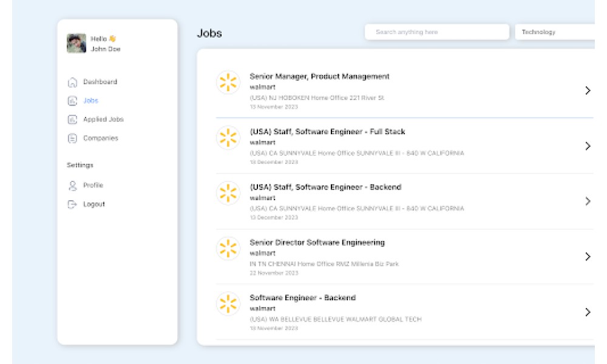
Task: Click Walmart logo beside the 'Software Engineer - Backend' job dated 13 November
Action: click(x=228, y=304)
